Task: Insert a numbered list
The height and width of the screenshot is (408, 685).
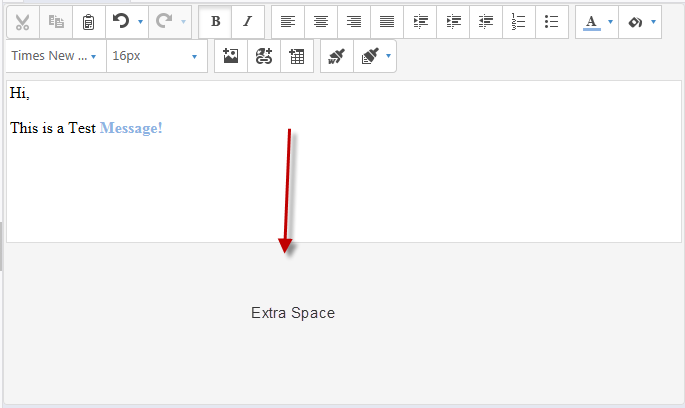Action: [x=518, y=21]
